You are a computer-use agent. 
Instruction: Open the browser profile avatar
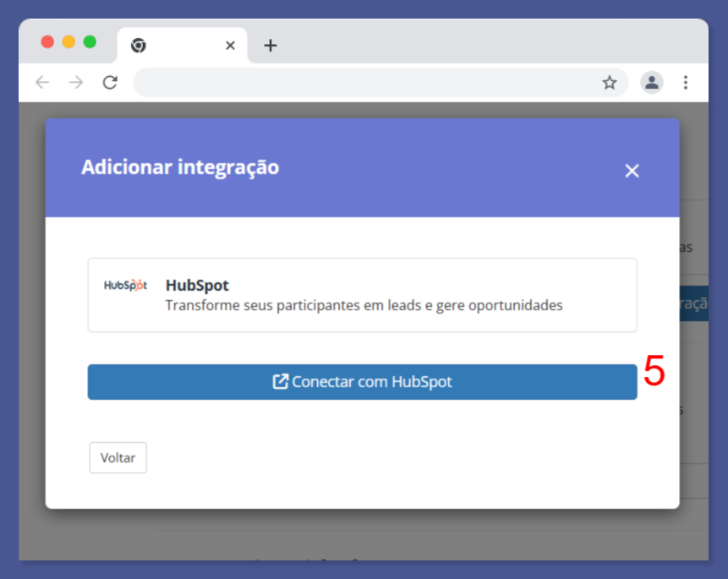click(x=651, y=83)
